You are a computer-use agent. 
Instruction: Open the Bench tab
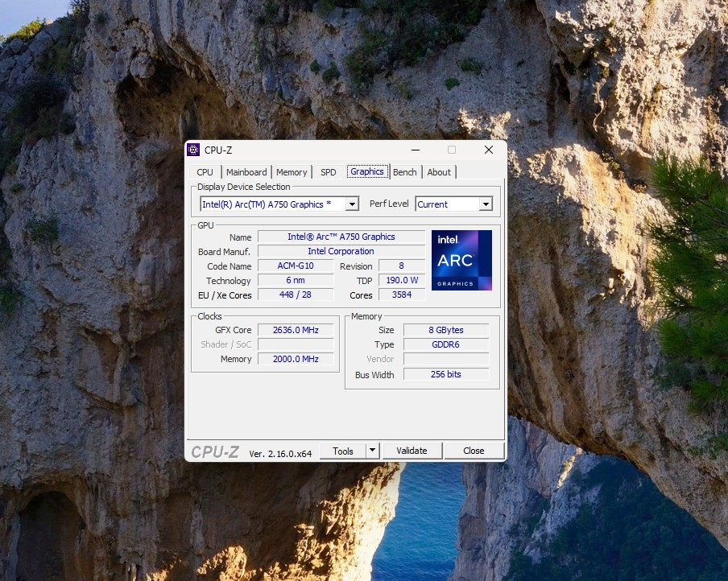click(x=405, y=172)
